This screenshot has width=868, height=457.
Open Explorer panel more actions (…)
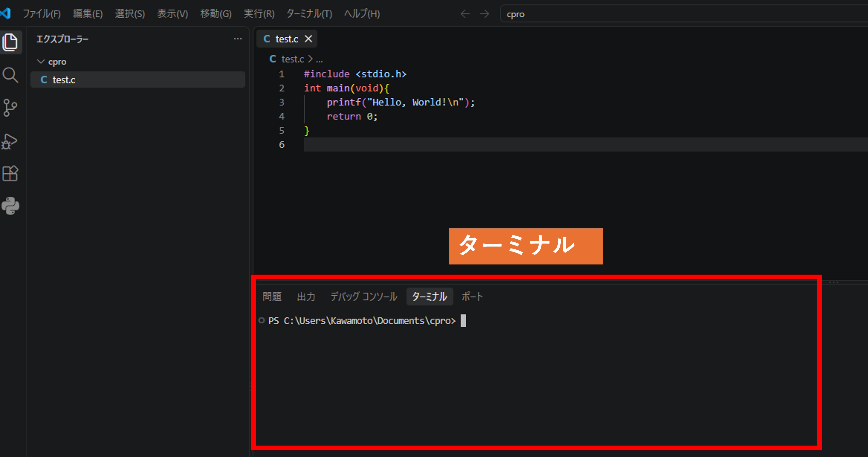pyautogui.click(x=238, y=39)
